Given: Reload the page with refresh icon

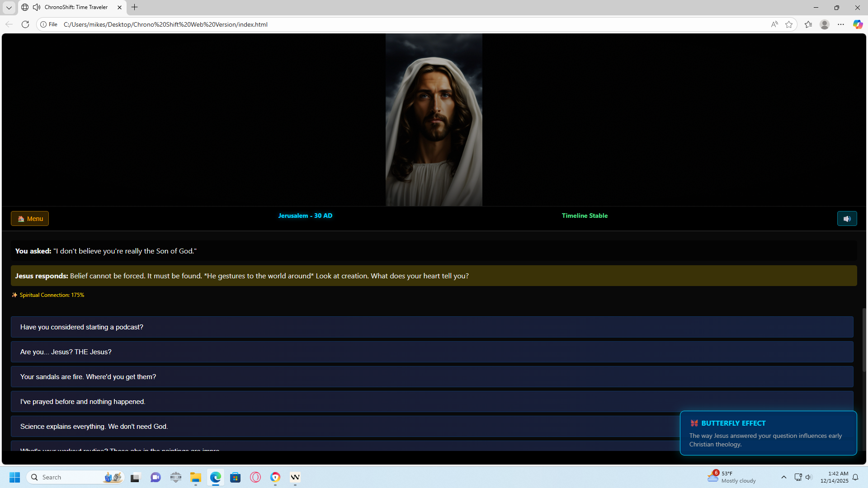Looking at the screenshot, I should click(25, 24).
